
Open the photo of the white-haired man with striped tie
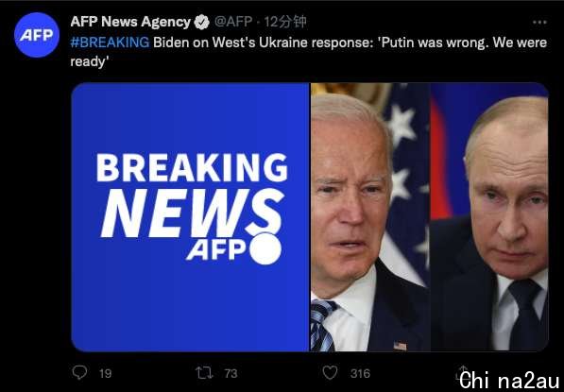tap(370, 217)
